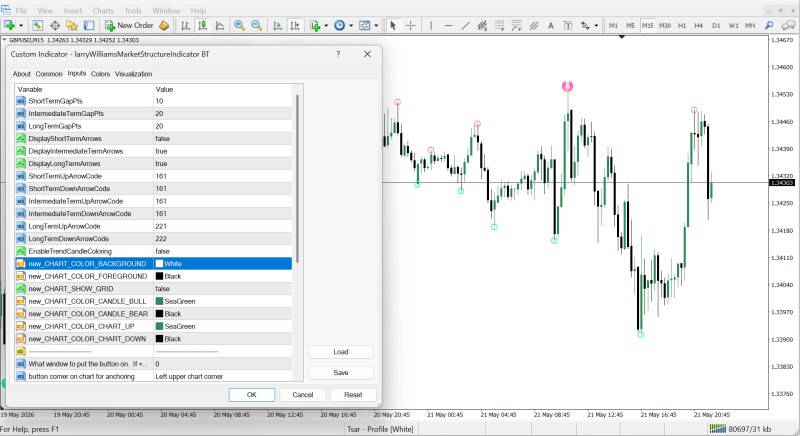This screenshot has height=436, width=800.
Task: Switch chart to line chart mode
Action: (220, 25)
